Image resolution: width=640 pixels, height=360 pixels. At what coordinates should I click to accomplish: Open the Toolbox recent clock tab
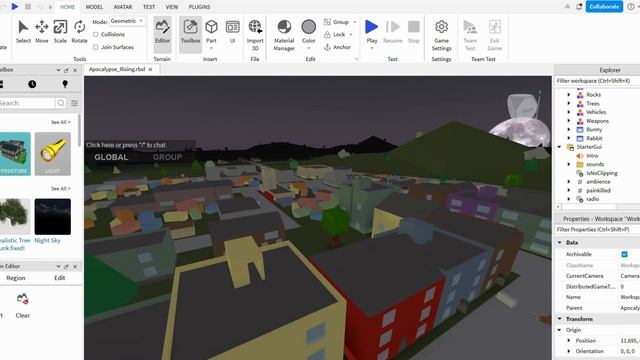click(32, 84)
